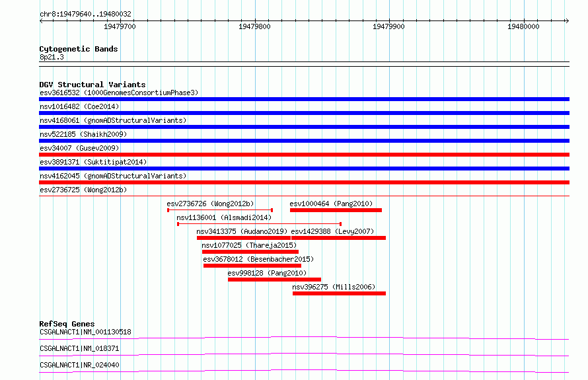The image size is (588, 380).
Task: Click the red bar under esv1000464 (Pang2010)
Action: coord(336,210)
